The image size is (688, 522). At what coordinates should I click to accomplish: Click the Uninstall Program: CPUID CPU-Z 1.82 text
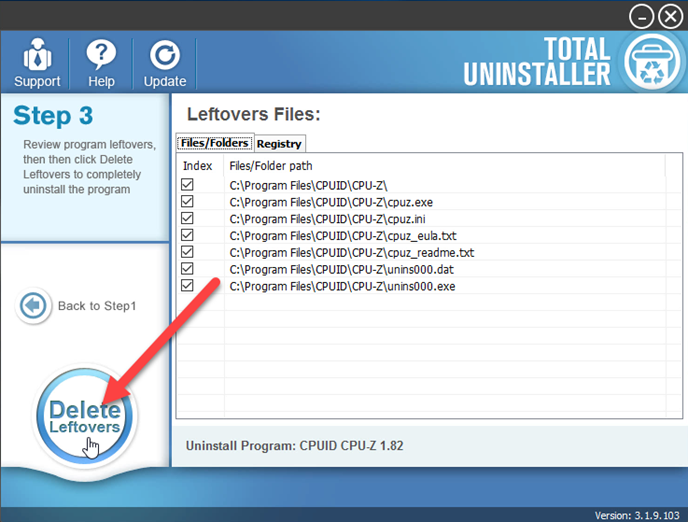coord(294,446)
